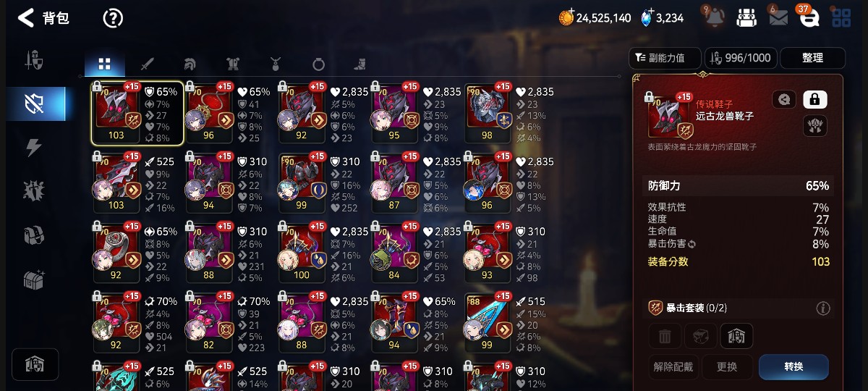The image size is (868, 391).
Task: Select the lightning category in left sidebar
Action: (34, 148)
